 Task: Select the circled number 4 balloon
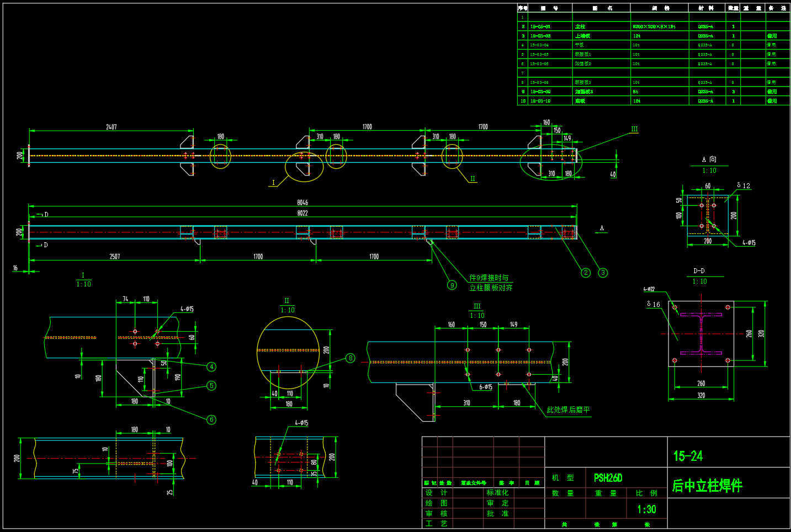coord(211,366)
